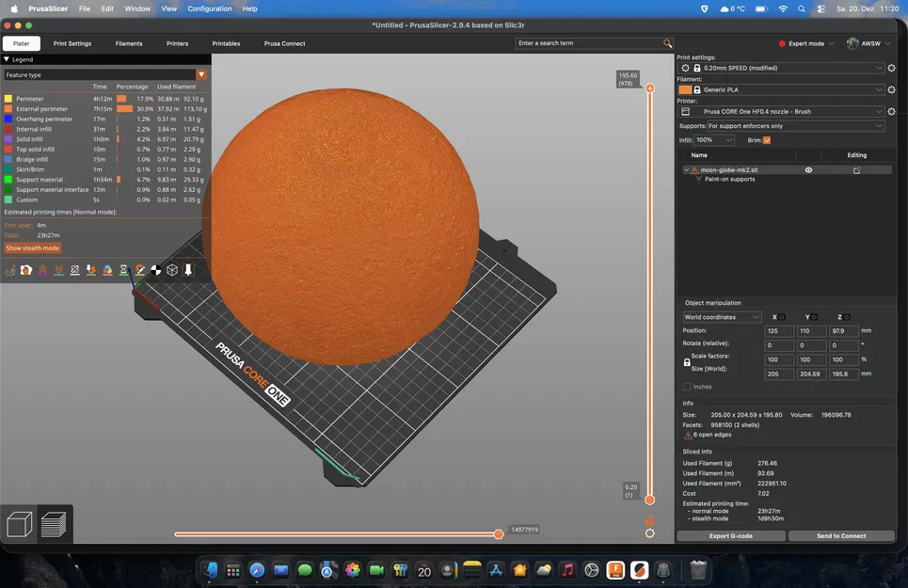Disable the Brim checkbox
Viewport: 908px width, 588px height.
tap(766, 140)
